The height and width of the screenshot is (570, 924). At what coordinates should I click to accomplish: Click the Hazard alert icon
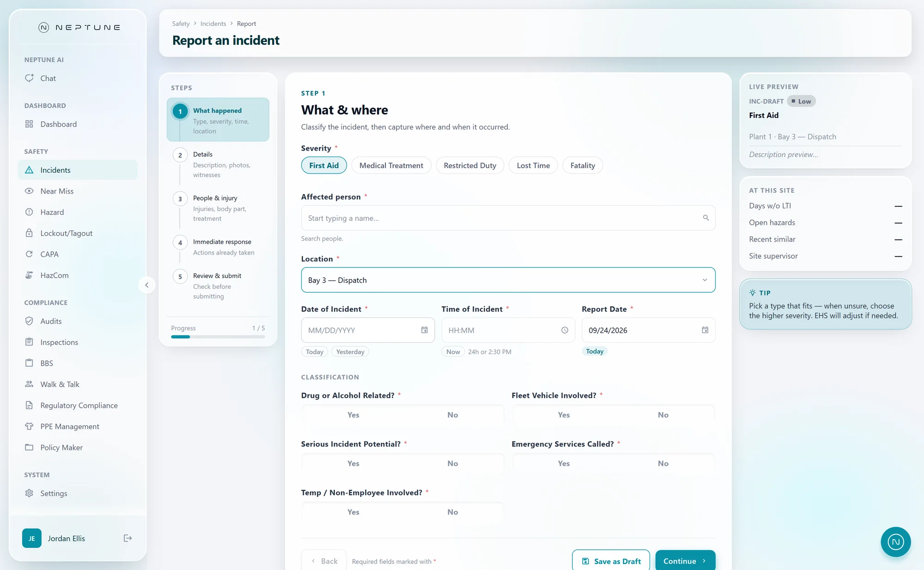(x=29, y=212)
